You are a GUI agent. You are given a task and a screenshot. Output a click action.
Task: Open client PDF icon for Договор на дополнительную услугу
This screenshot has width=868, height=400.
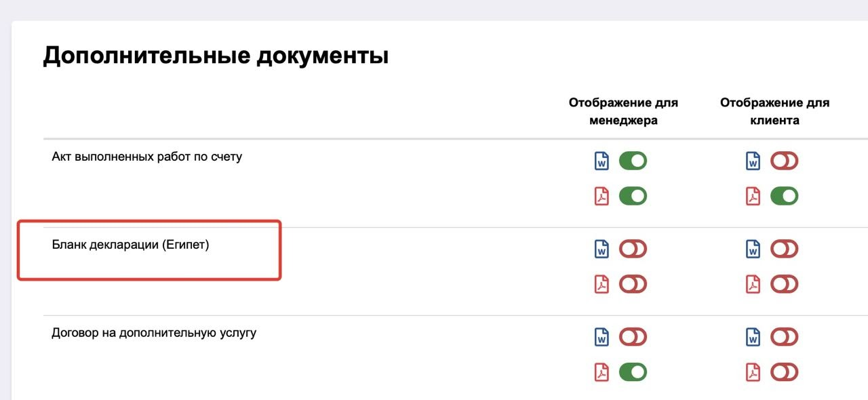click(x=753, y=372)
